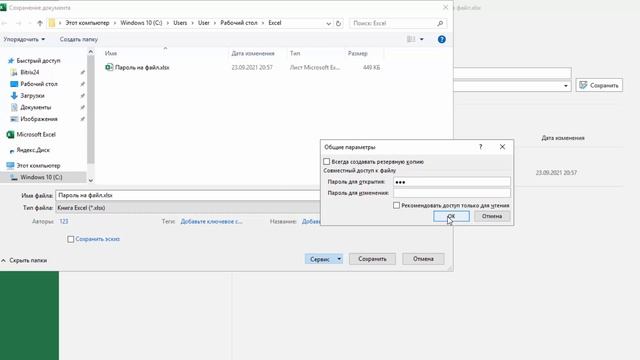Image resolution: width=640 pixels, height=360 pixels.
Task: Refresh the current folder listing
Action: (338, 23)
